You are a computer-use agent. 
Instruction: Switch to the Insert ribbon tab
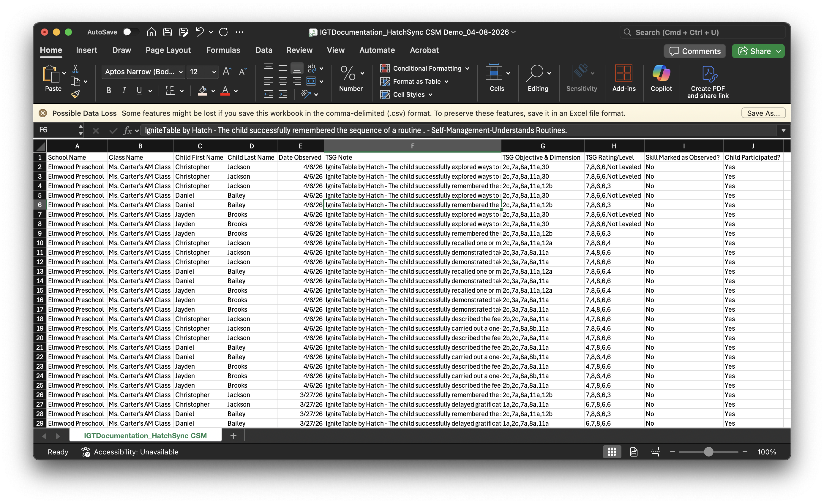click(x=86, y=50)
